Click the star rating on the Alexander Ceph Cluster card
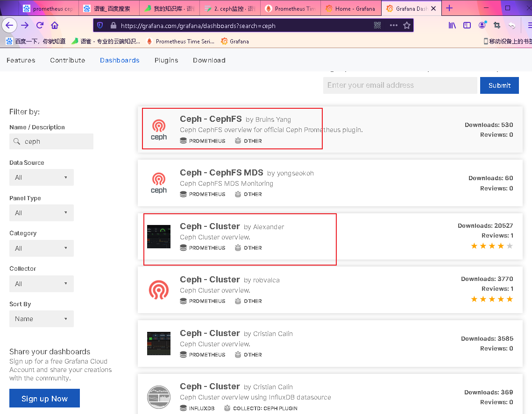532x414 pixels. 492,246
